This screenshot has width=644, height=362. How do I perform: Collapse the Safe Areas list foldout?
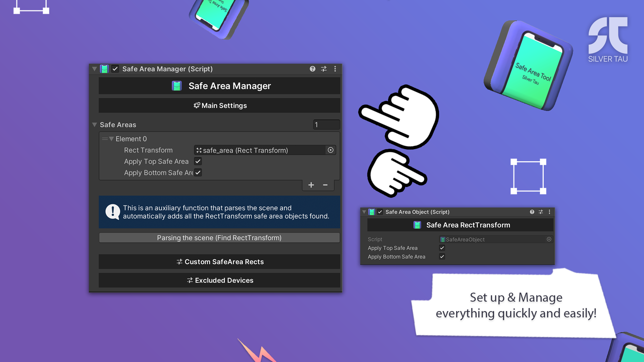click(x=95, y=125)
